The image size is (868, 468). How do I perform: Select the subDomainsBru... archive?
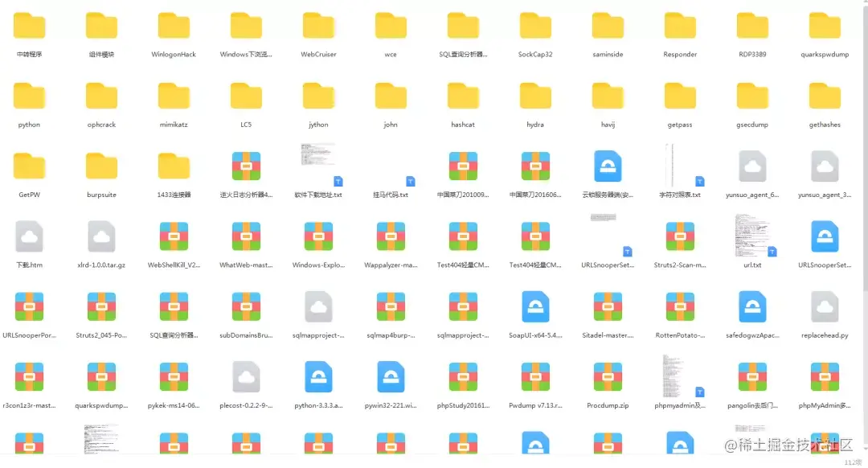point(247,307)
